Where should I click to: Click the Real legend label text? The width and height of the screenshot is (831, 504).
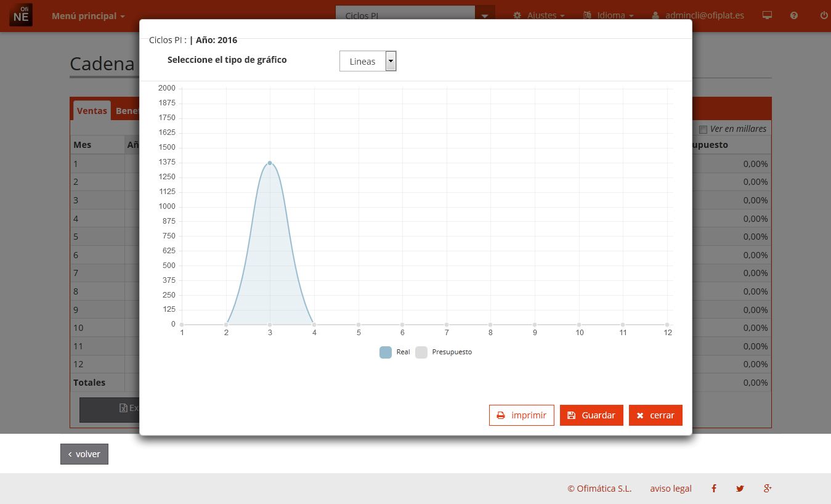403,352
